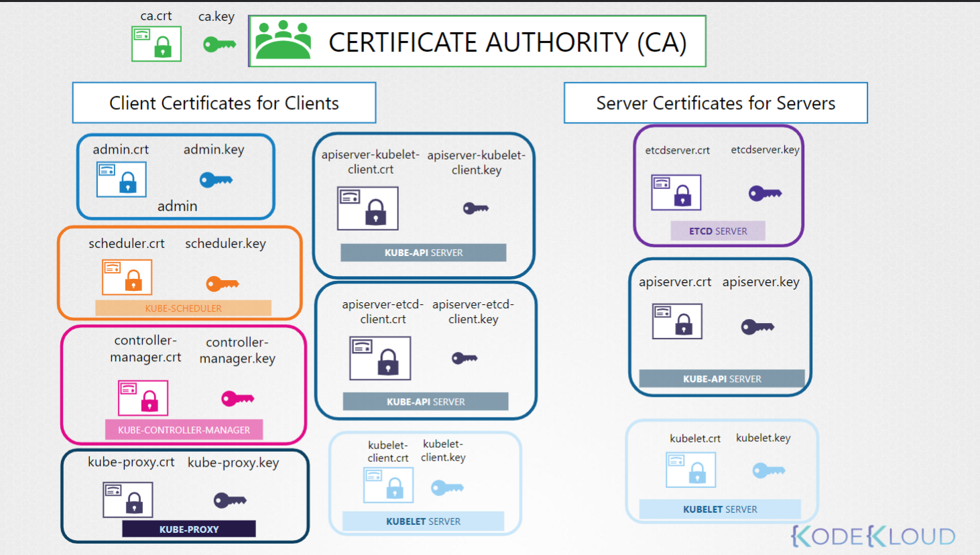Screen dimensions: 980x555
Task: Click the purple etcdserver.key key icon
Action: pos(765,194)
